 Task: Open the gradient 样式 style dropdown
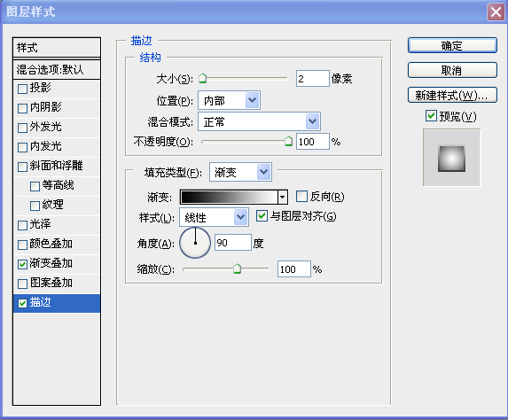(240, 217)
